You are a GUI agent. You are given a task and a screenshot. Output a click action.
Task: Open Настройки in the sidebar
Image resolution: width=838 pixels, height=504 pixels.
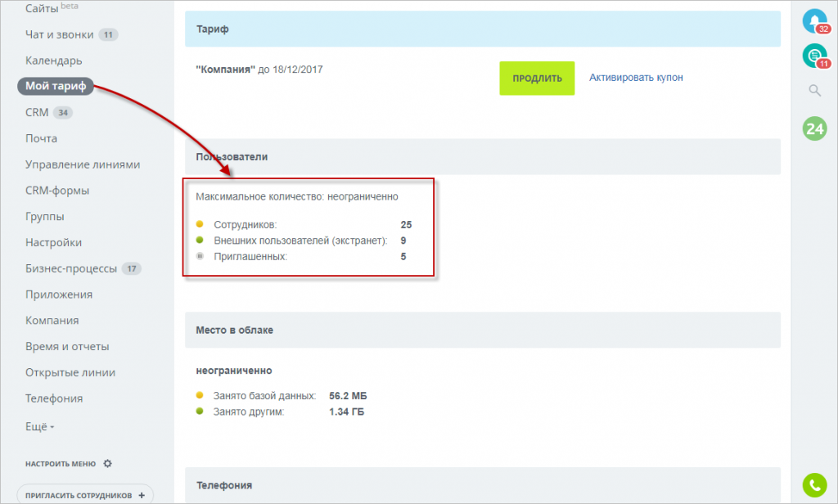53,242
